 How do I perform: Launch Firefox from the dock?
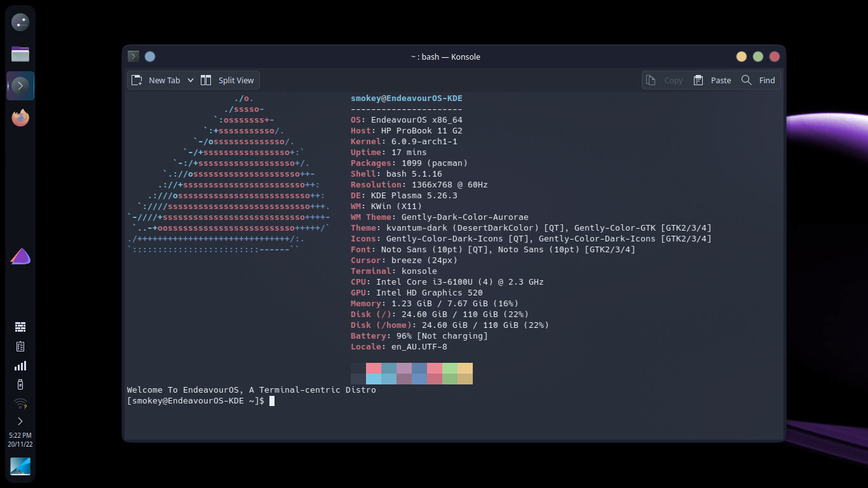point(20,118)
